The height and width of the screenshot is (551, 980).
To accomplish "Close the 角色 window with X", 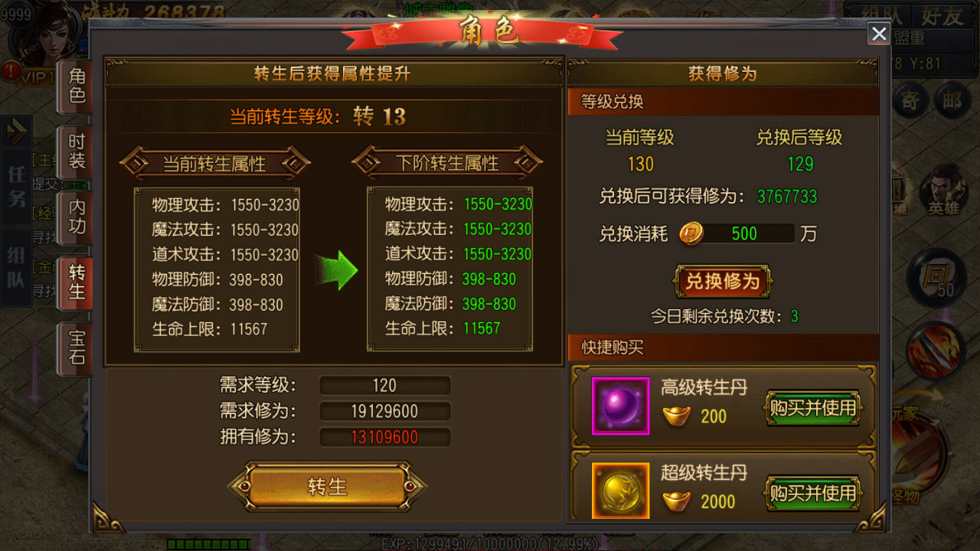I will click(879, 34).
